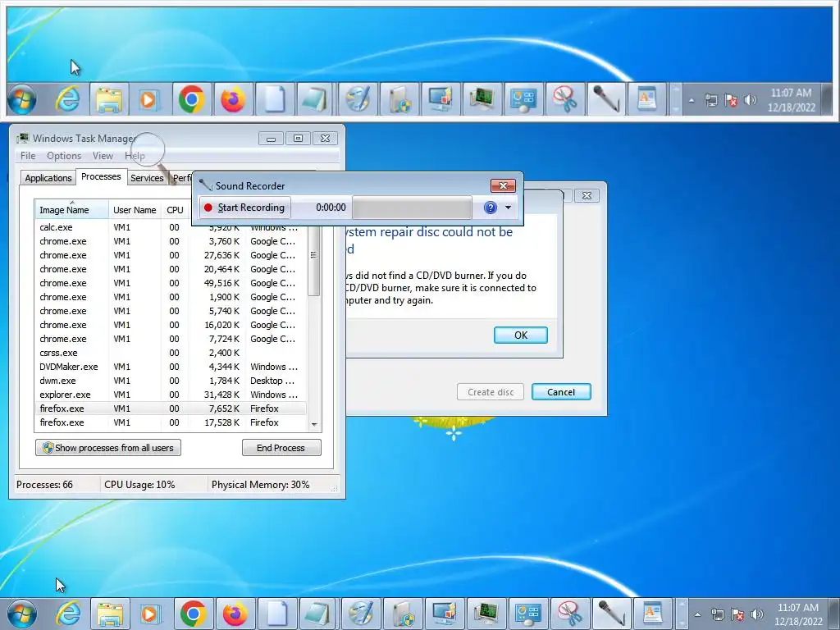Launch Firefox from the bottom taskbar
The image size is (840, 630).
(235, 614)
